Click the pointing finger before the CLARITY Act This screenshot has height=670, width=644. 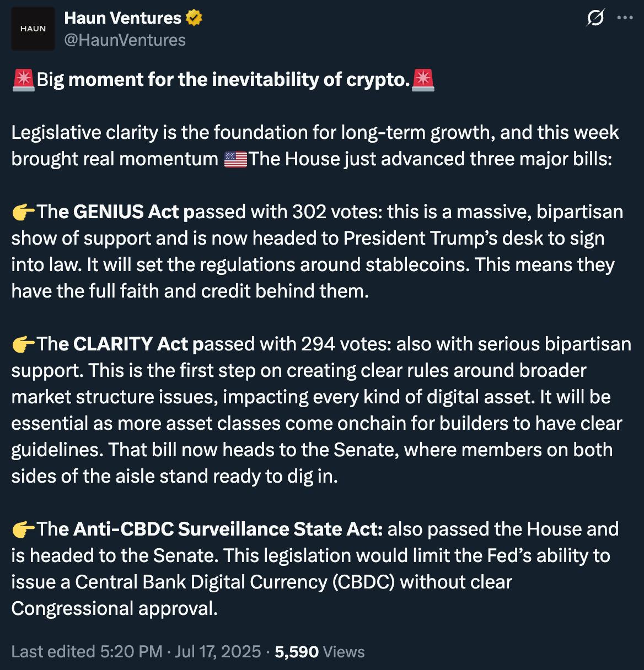click(x=23, y=344)
